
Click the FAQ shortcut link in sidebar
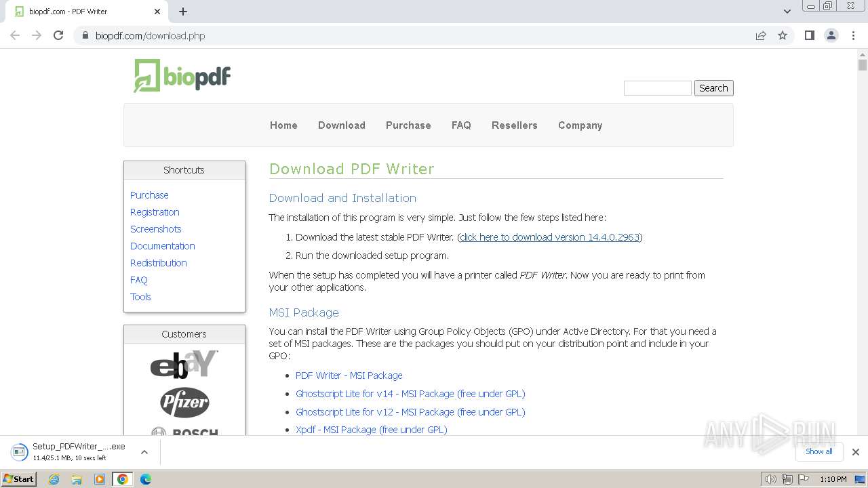pos(139,280)
